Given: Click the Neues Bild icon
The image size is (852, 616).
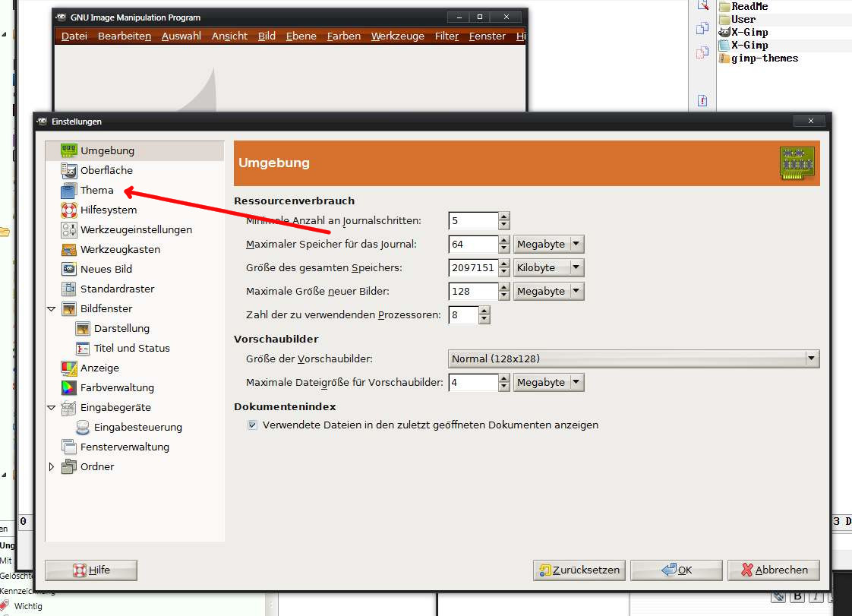Looking at the screenshot, I should (x=69, y=269).
